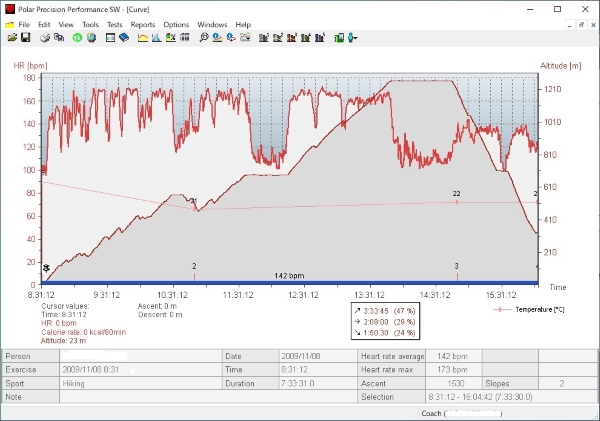
Task: Click the person with red arrow icon
Action: pos(231,38)
